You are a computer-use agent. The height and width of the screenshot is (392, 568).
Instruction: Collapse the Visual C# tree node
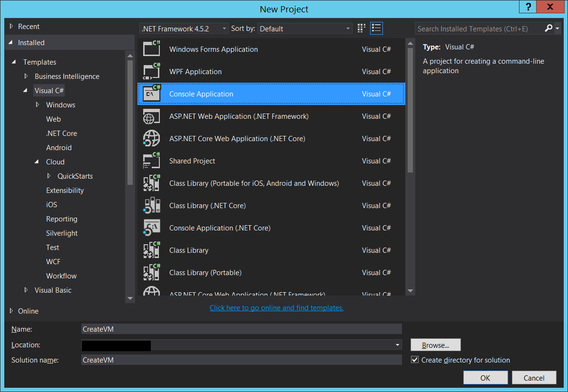(25, 90)
